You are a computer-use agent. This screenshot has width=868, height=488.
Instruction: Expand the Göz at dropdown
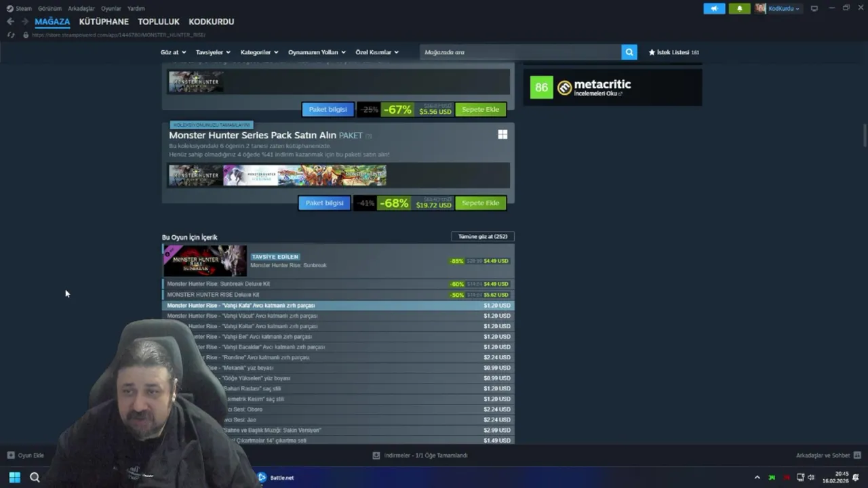coord(173,52)
